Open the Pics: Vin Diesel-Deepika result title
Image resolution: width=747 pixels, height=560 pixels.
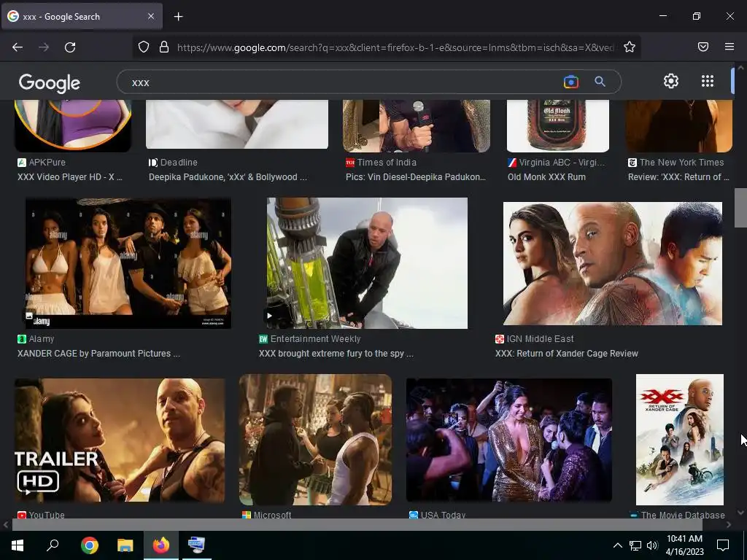[x=416, y=177]
